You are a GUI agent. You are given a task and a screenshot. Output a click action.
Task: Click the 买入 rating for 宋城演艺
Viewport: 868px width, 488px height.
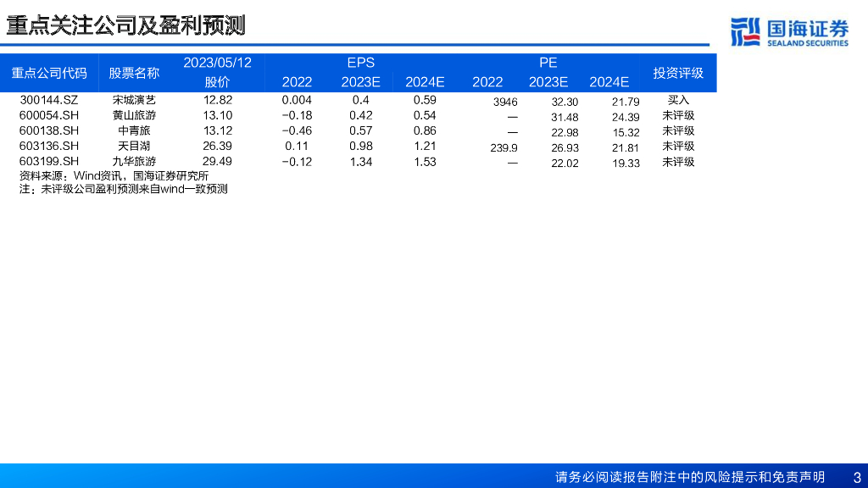[678, 100]
